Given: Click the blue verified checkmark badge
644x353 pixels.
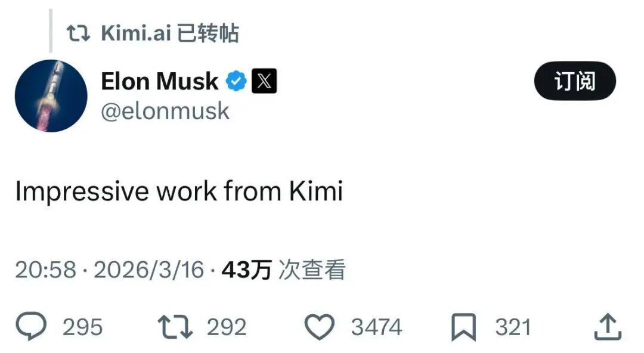Looking at the screenshot, I should [x=236, y=81].
